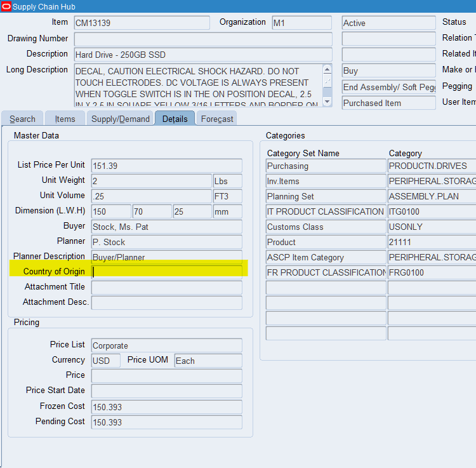Select the ASCP Item Category cell

pyautogui.click(x=326, y=257)
